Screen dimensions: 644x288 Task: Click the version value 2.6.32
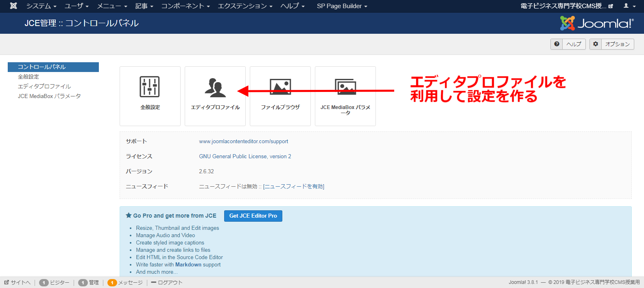pos(206,172)
